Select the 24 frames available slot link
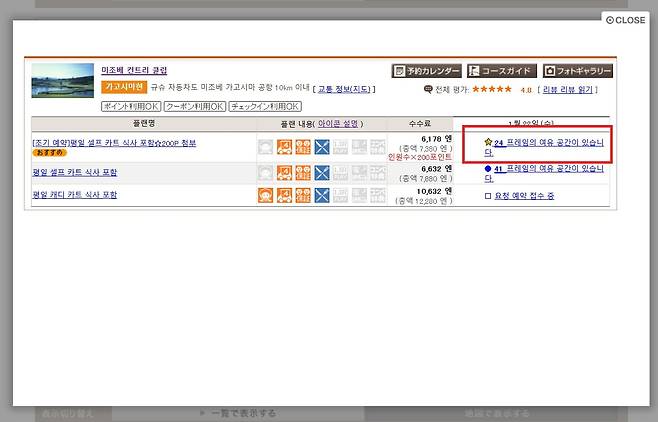The height and width of the screenshot is (422, 658). click(x=548, y=143)
